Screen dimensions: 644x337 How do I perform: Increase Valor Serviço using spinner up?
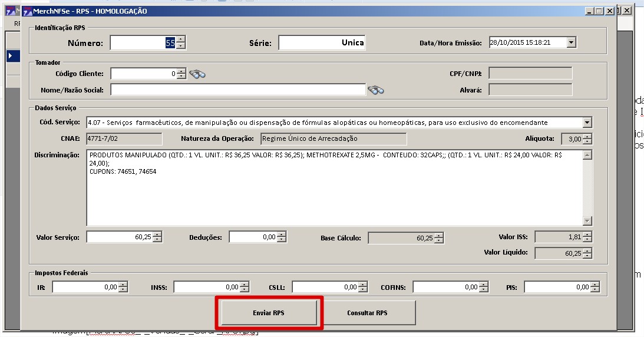tap(157, 234)
